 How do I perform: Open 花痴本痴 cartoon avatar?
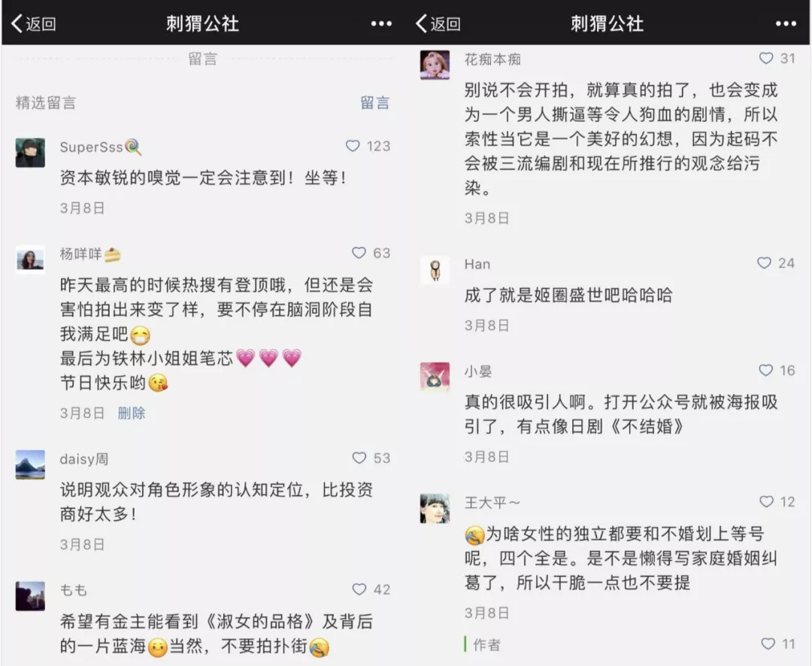point(435,65)
